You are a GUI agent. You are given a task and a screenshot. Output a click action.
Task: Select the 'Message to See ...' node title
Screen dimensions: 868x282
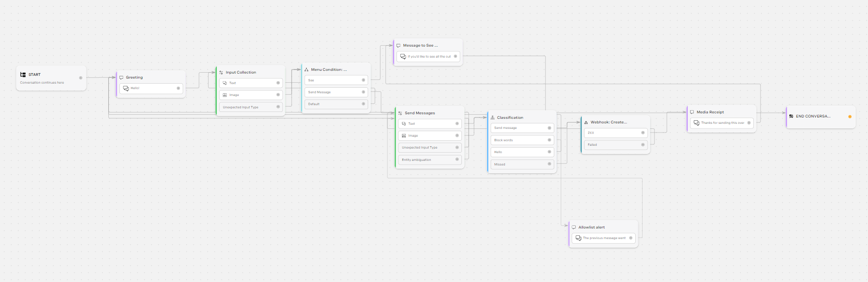point(420,46)
